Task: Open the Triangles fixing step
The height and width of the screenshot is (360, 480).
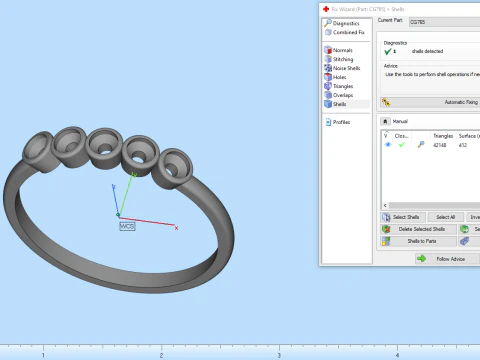Action: click(x=339, y=86)
